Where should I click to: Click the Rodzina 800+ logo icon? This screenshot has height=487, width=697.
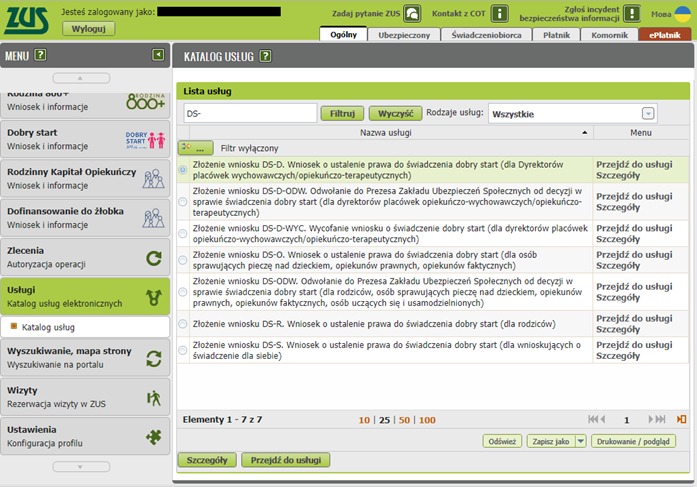[145, 101]
